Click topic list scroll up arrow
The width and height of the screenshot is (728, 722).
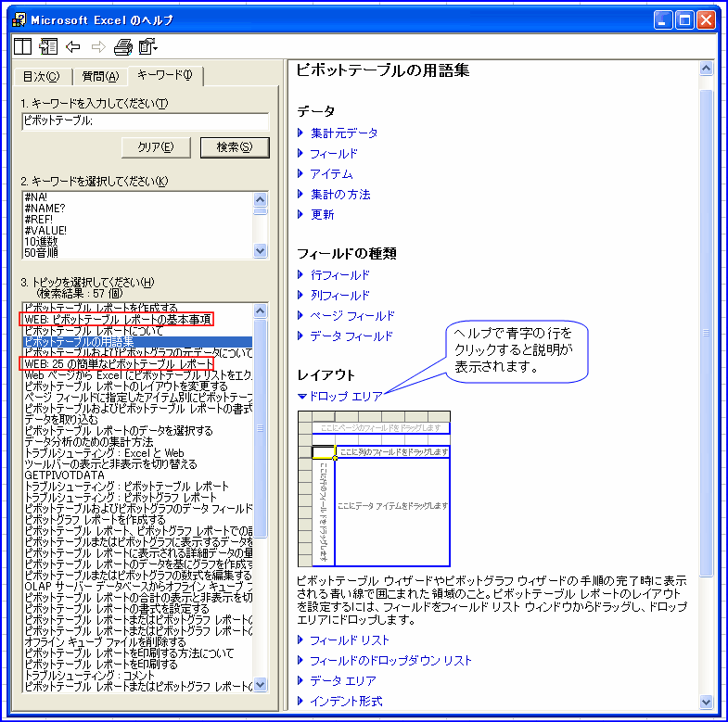[x=261, y=310]
